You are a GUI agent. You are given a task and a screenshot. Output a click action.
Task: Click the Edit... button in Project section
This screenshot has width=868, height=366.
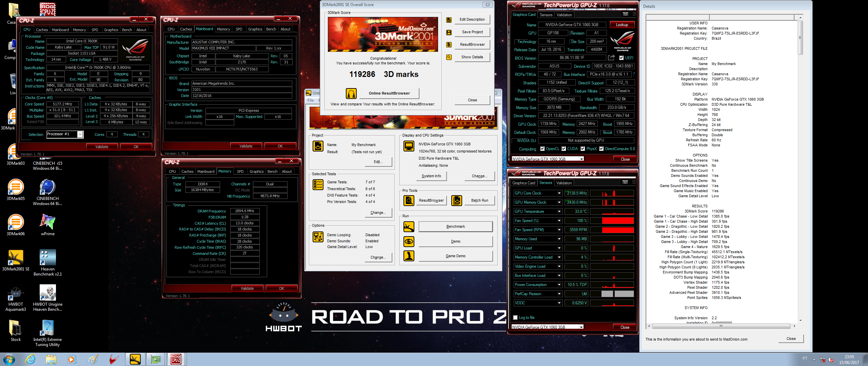click(x=378, y=162)
